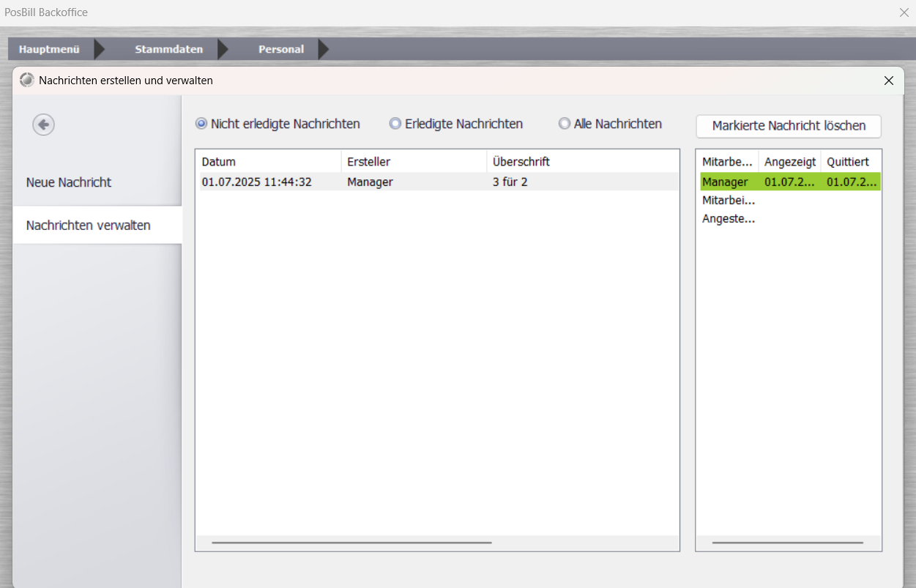916x588 pixels.
Task: Click the message list horizontal scrollbar
Action: (351, 543)
